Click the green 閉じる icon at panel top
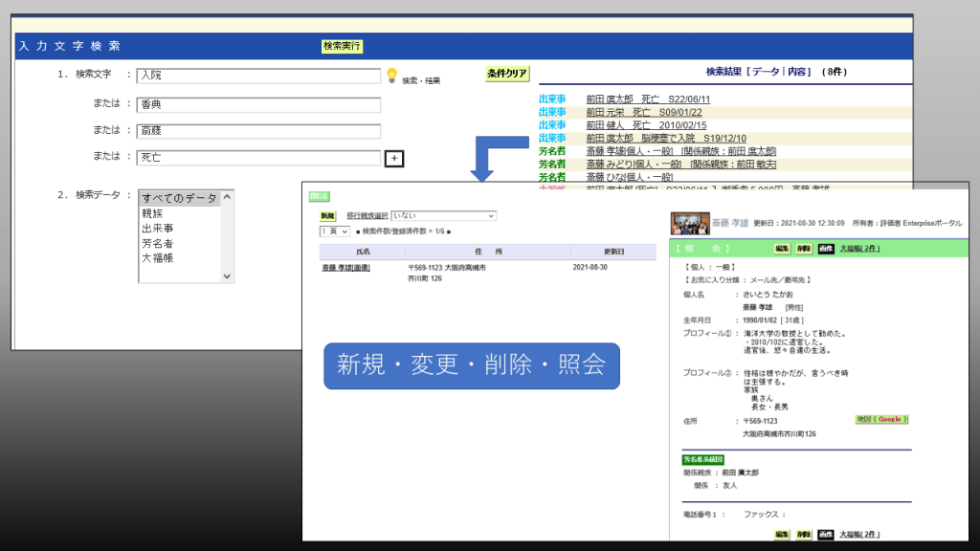The image size is (980, 551). click(319, 196)
